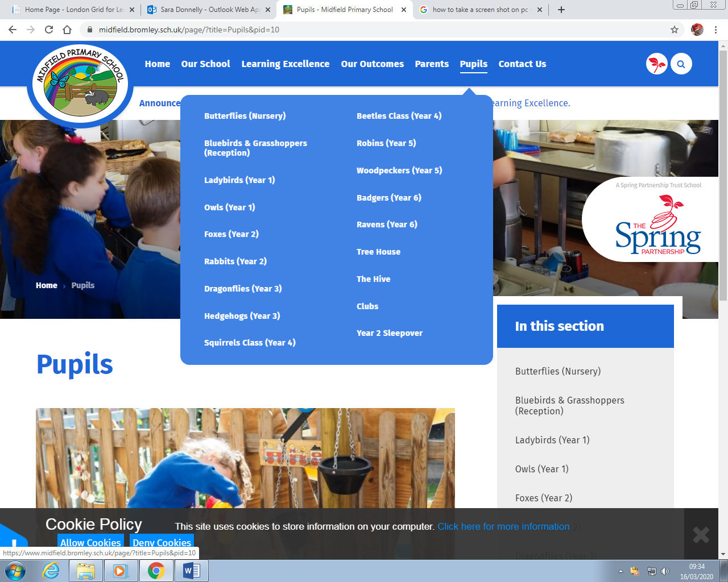Image resolution: width=728 pixels, height=582 pixels.
Task: Open Woodpeckers (Year 5) menu entry
Action: coord(399,171)
